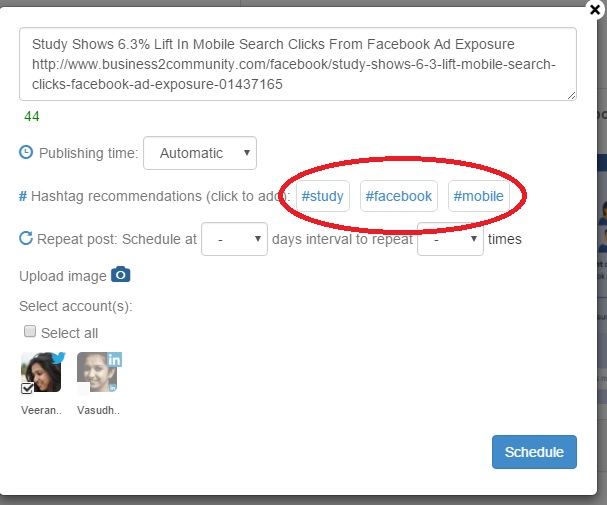Close the scheduling dialog with X
This screenshot has width=607, height=505.
click(595, 9)
